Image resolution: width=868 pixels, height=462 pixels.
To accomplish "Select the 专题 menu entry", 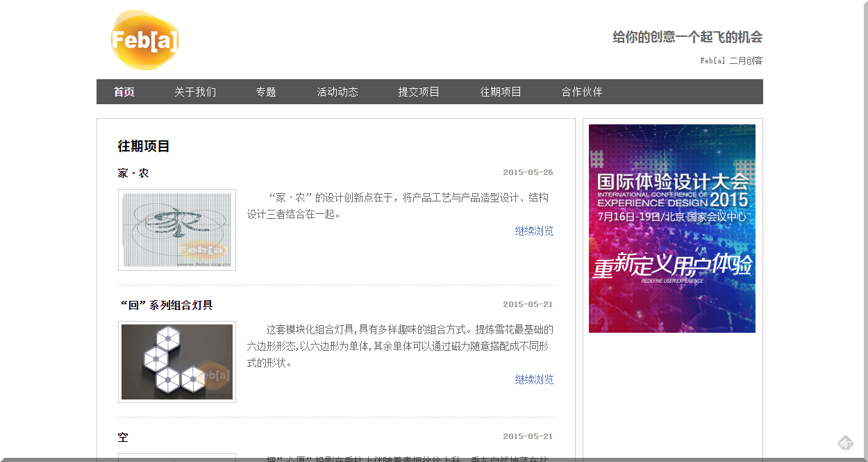I will click(265, 91).
